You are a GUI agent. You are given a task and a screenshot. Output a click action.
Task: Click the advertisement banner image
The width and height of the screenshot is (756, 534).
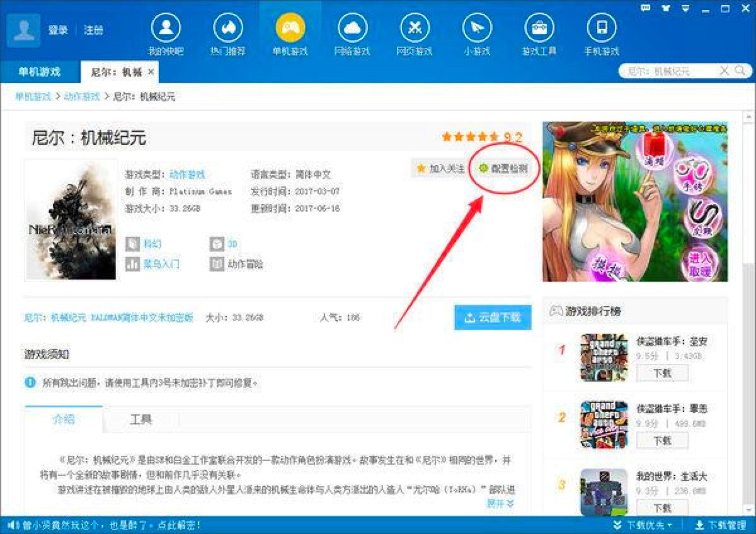[x=635, y=202]
